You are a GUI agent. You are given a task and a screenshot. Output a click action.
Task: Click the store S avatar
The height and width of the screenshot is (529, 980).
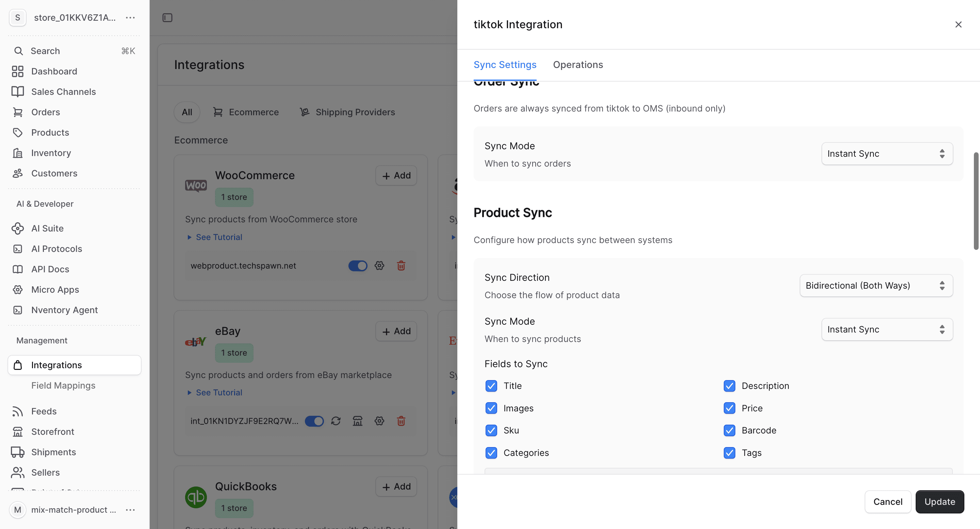(x=17, y=18)
